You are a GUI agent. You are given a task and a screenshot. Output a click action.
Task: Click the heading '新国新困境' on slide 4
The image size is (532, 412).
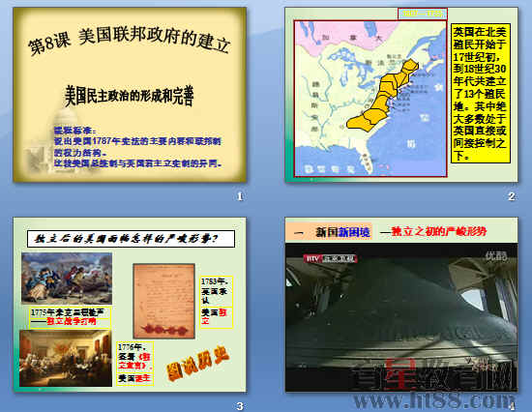pos(342,232)
